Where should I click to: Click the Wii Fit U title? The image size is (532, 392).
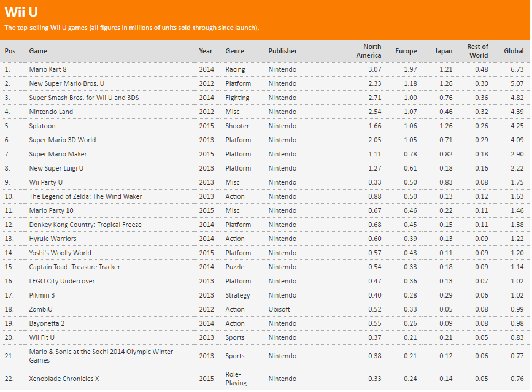(x=42, y=338)
